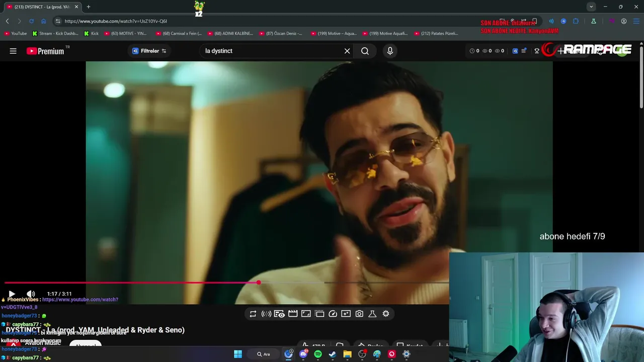Toggle the loop video icon

pyautogui.click(x=253, y=314)
